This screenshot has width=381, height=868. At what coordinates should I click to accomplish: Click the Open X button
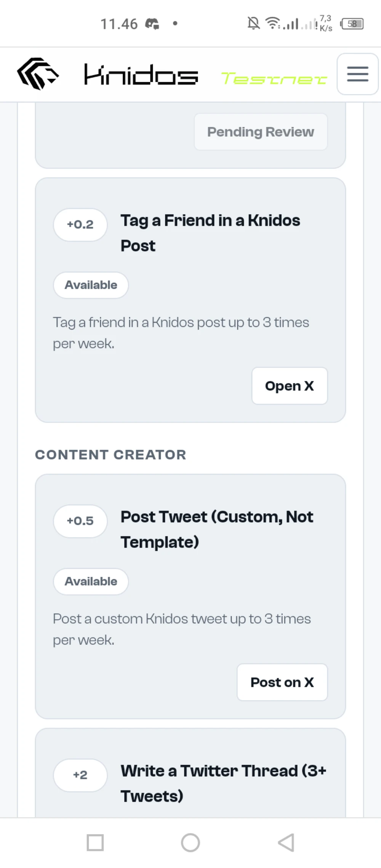pos(290,386)
